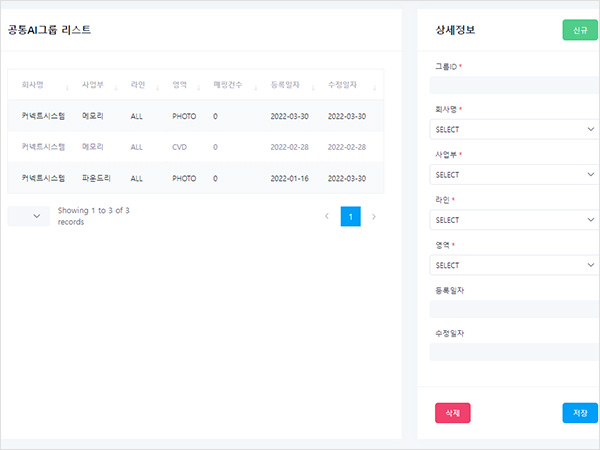600x450 pixels.
Task: Sort the table by 라인 column
Action: tap(138, 85)
